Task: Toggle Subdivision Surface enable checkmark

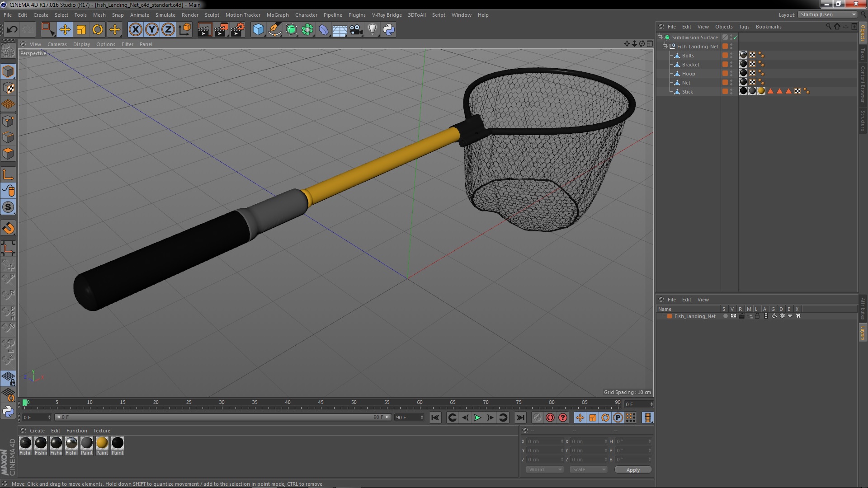Action: (736, 38)
